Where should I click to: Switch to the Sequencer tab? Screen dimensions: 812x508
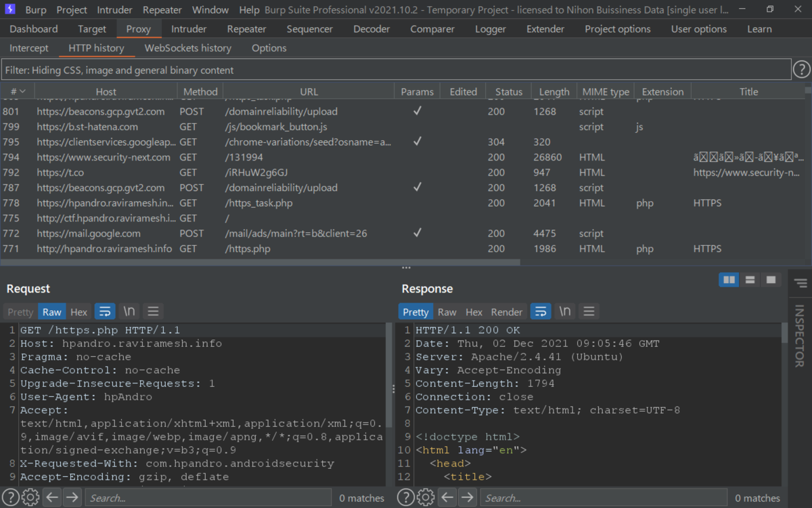point(309,29)
